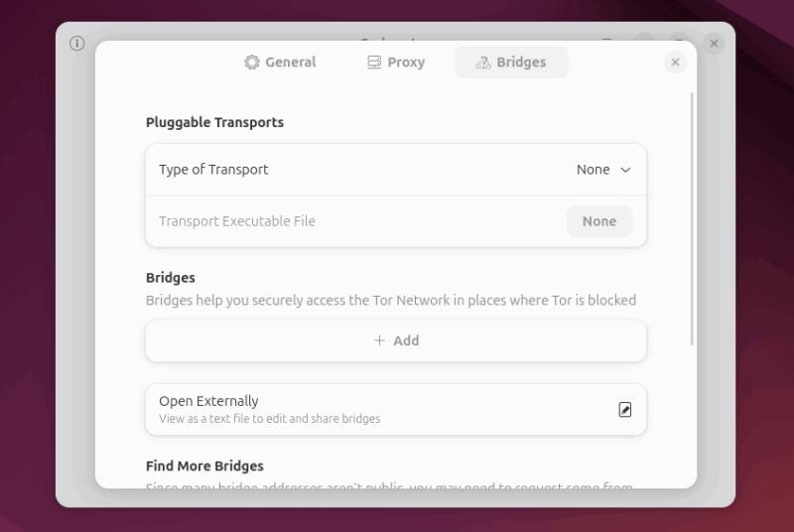Click the plus icon to add a bridge

(379, 340)
